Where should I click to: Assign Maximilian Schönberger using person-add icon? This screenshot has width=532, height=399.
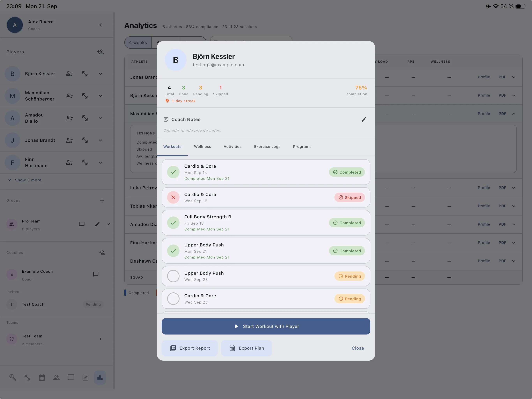click(x=69, y=96)
